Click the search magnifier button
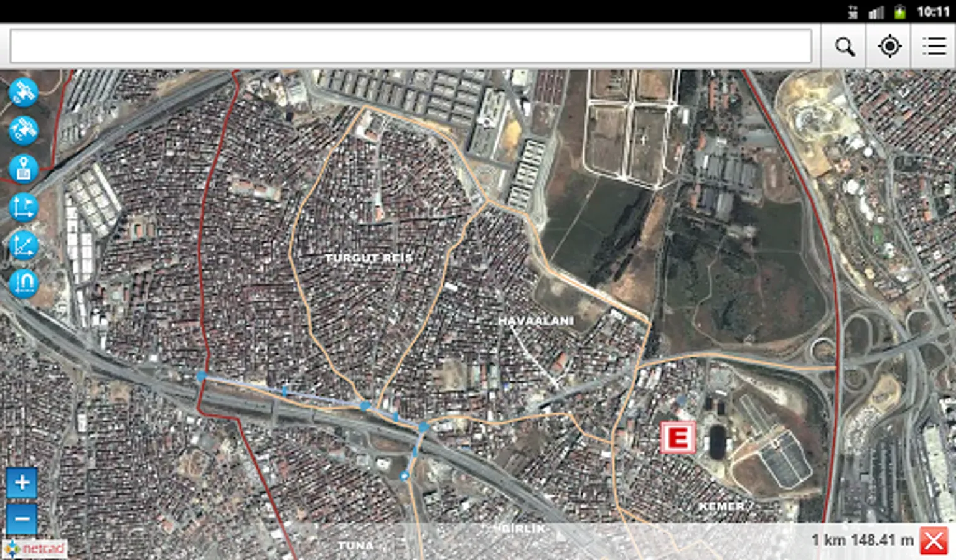The width and height of the screenshot is (956, 560). coord(844,47)
